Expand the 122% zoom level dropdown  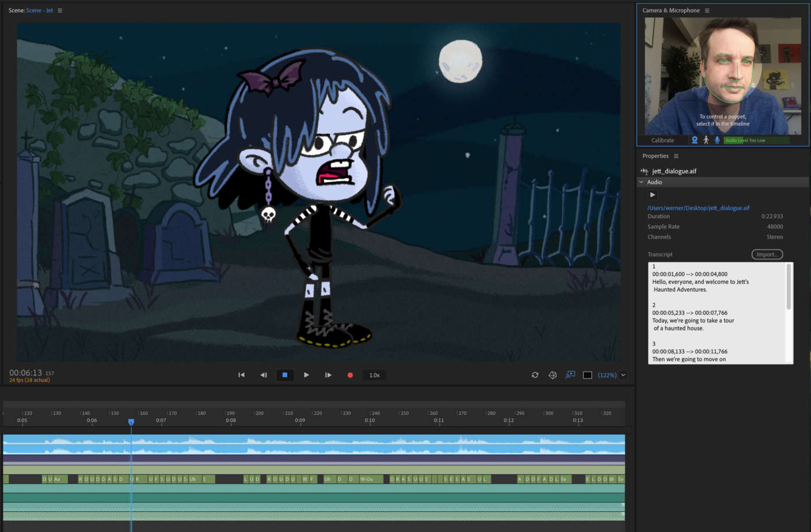[622, 375]
